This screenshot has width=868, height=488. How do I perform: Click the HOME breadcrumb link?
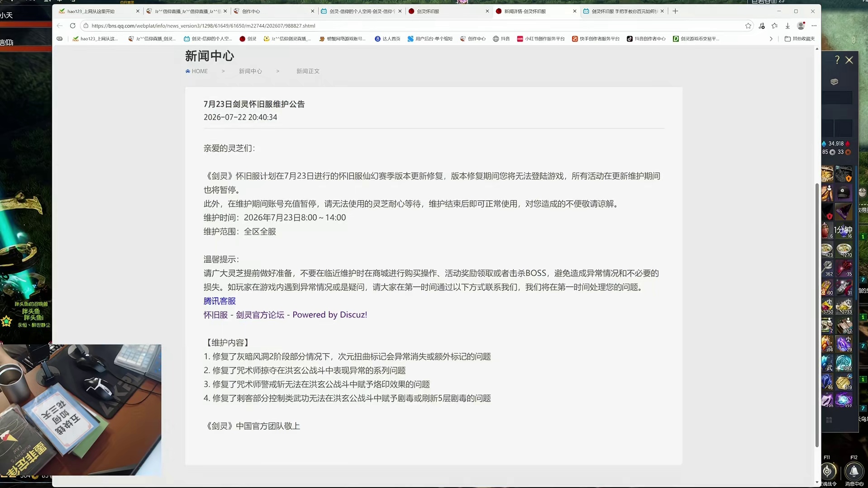(x=196, y=71)
